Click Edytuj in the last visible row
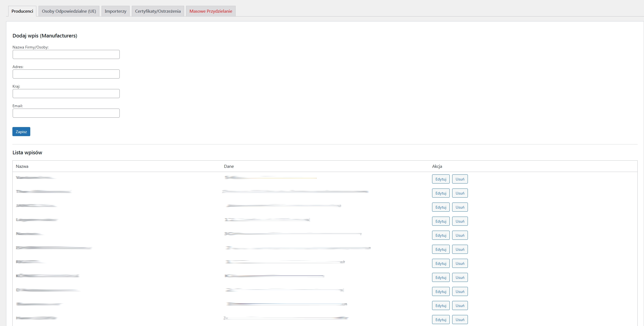The width and height of the screenshot is (644, 326). (441, 320)
